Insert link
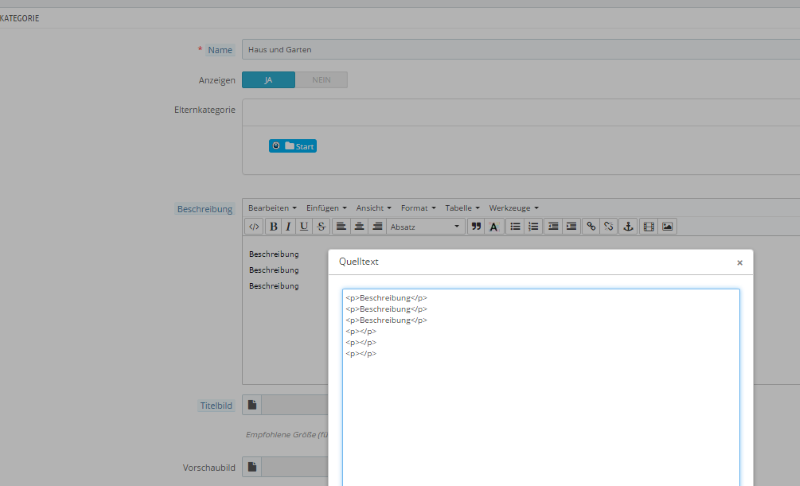Viewport: 800px width, 486px height. click(x=591, y=227)
